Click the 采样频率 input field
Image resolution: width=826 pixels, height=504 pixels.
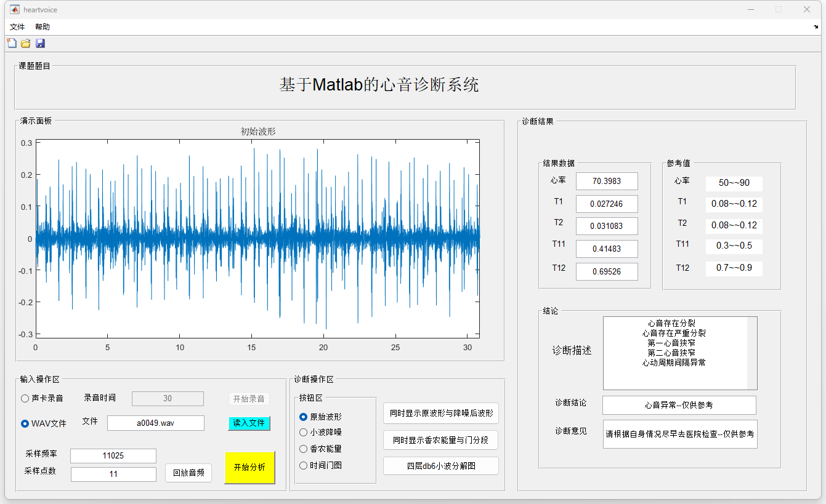click(x=113, y=456)
